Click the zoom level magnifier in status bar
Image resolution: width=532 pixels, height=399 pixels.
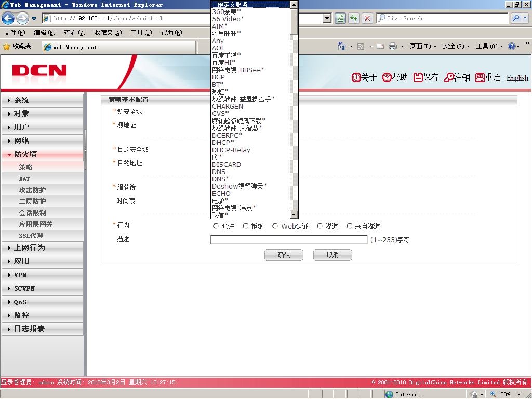click(494, 394)
